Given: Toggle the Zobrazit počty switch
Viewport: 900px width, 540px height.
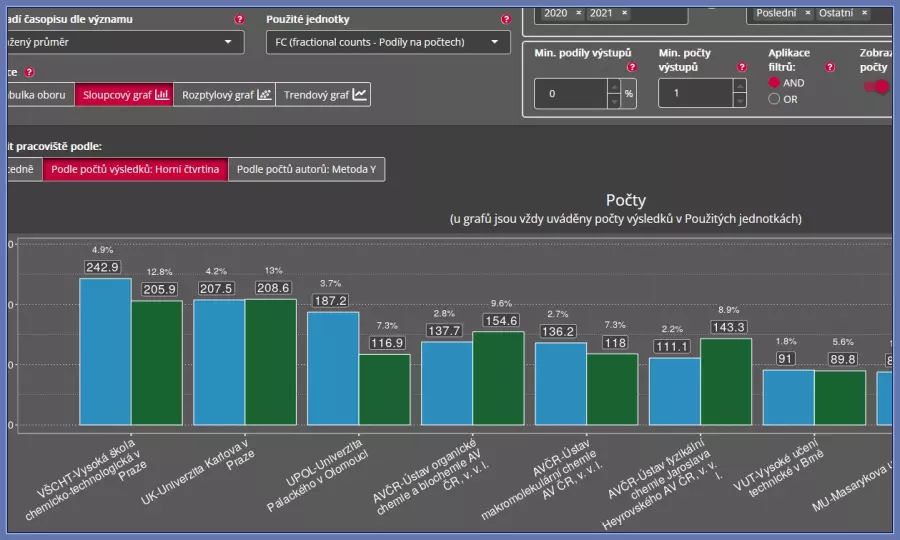Looking at the screenshot, I should pos(877,87).
